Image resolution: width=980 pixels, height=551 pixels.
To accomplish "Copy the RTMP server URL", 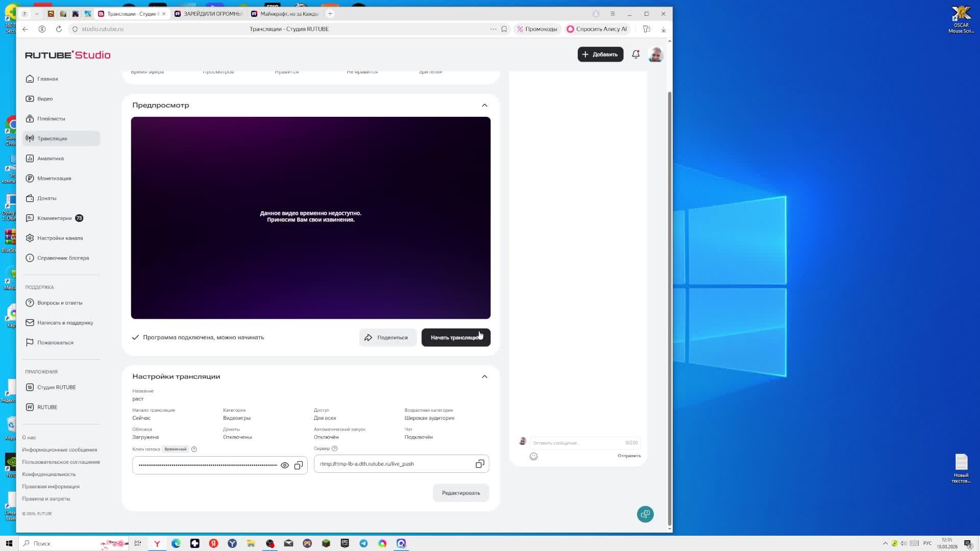I will [x=480, y=464].
